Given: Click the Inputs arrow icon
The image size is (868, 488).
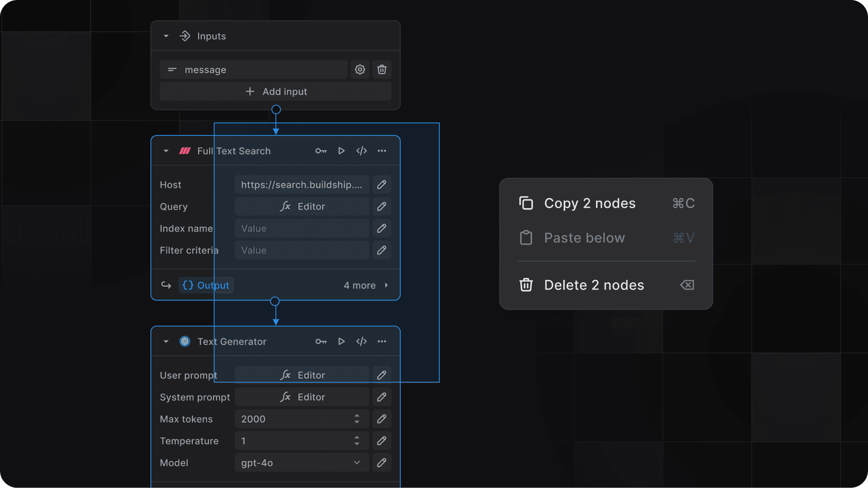Looking at the screenshot, I should point(185,36).
